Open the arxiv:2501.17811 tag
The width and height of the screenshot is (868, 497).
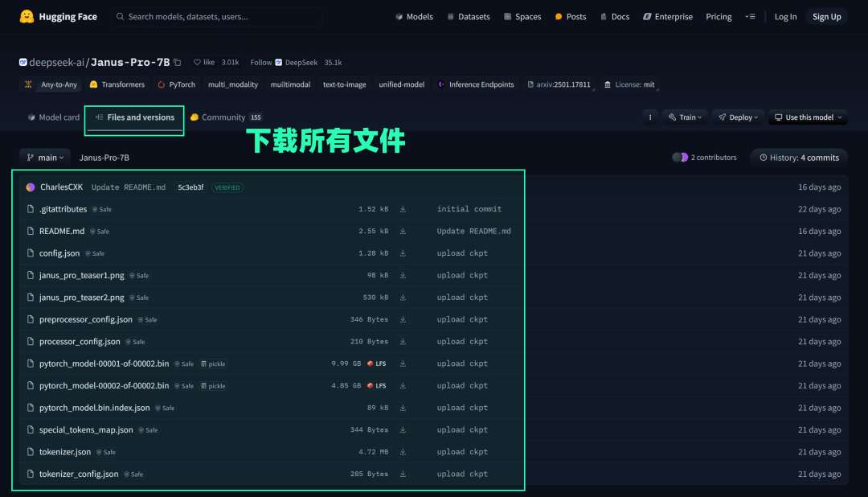coord(559,84)
